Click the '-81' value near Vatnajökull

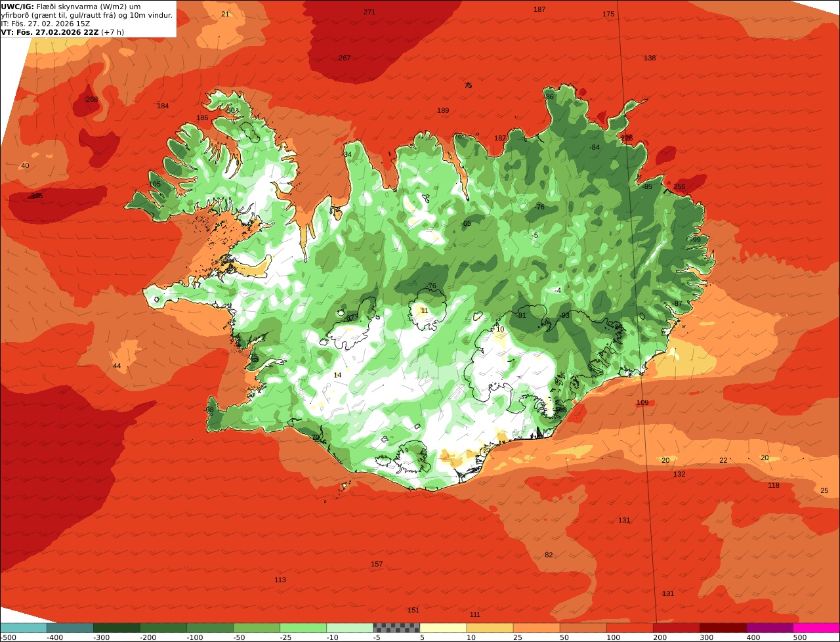click(521, 315)
